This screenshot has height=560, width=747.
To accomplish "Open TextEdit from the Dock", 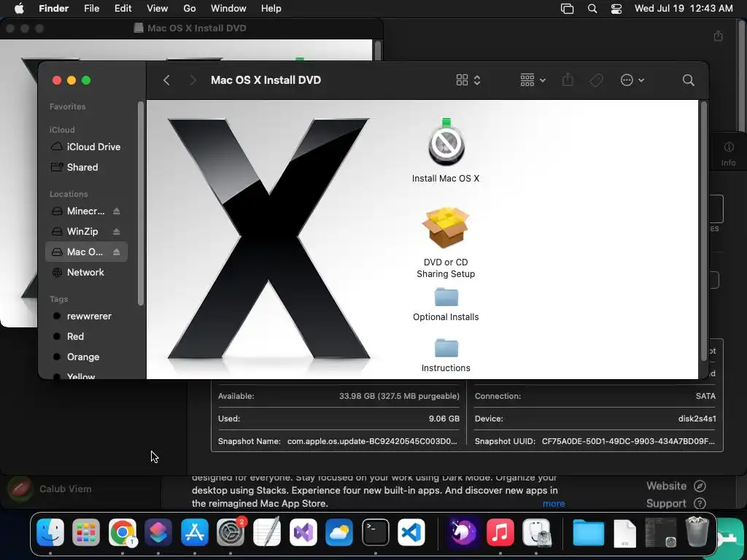I will 267,532.
